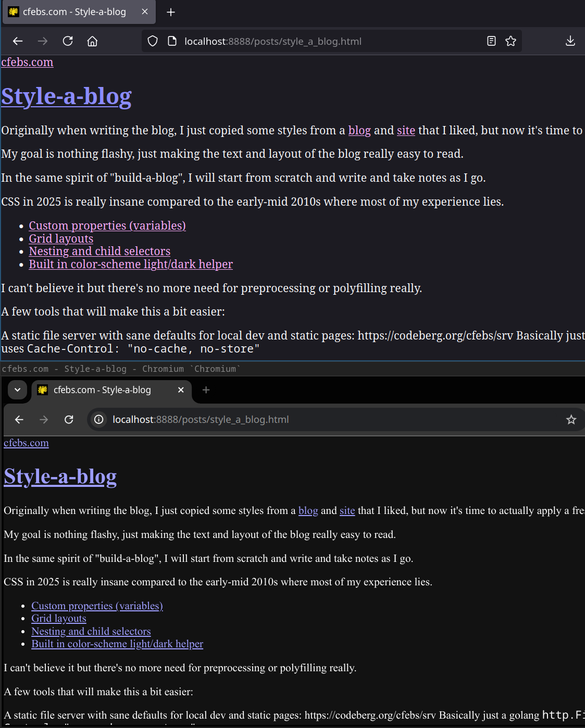Go to Firefox home page icon
The width and height of the screenshot is (585, 728).
pyautogui.click(x=92, y=41)
